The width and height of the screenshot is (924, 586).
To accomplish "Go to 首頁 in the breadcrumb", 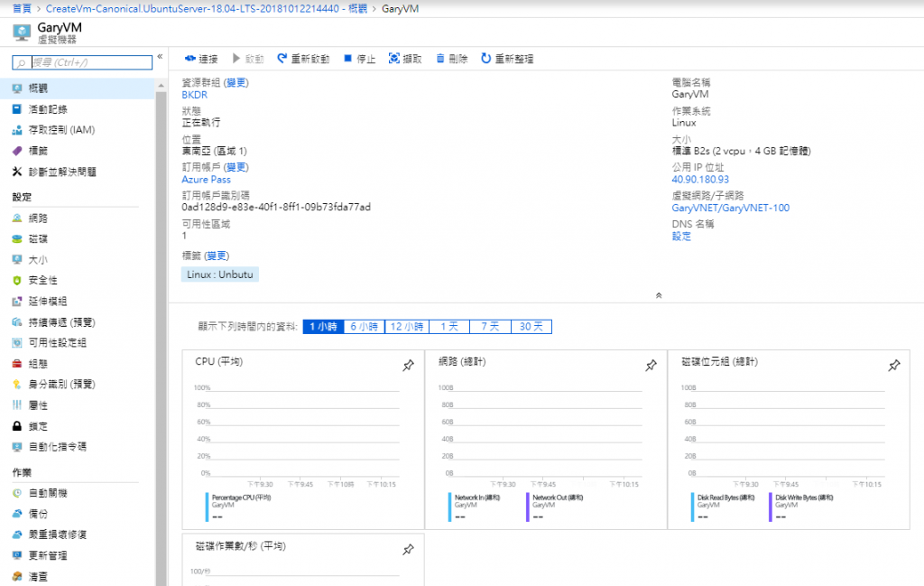I will (22, 8).
